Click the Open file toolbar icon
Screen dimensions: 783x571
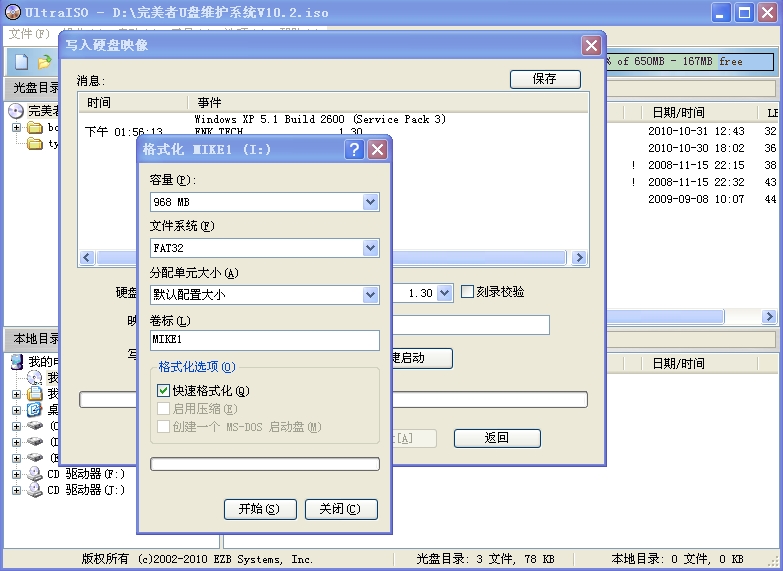[44, 61]
